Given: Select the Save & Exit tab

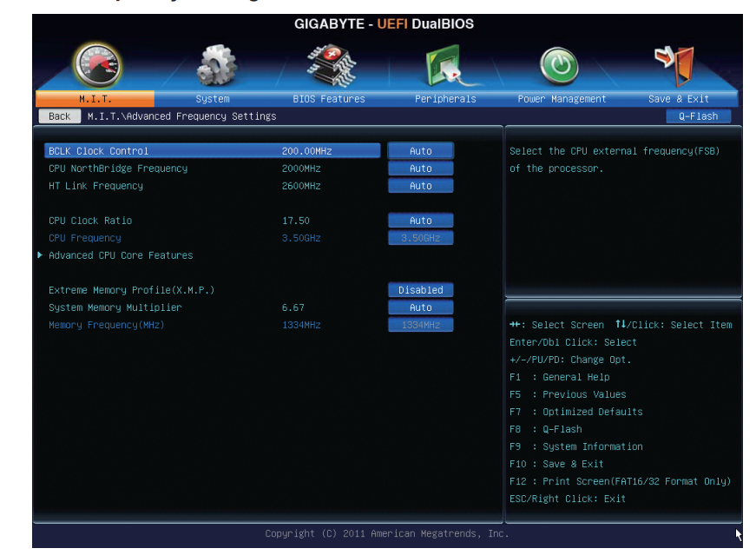Looking at the screenshot, I should pyautogui.click(x=679, y=99).
